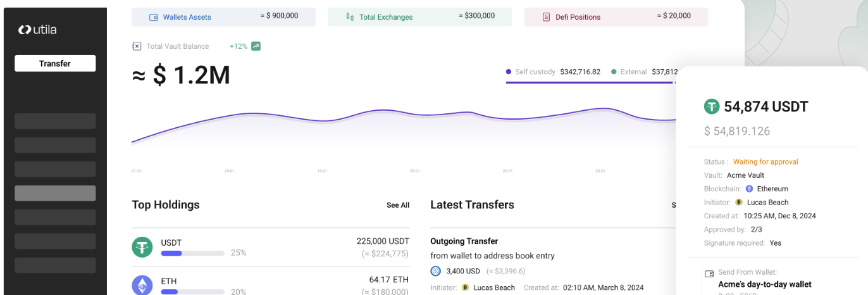Click the Defi Positions document icon
The height and width of the screenshot is (295, 868).
(x=546, y=17)
